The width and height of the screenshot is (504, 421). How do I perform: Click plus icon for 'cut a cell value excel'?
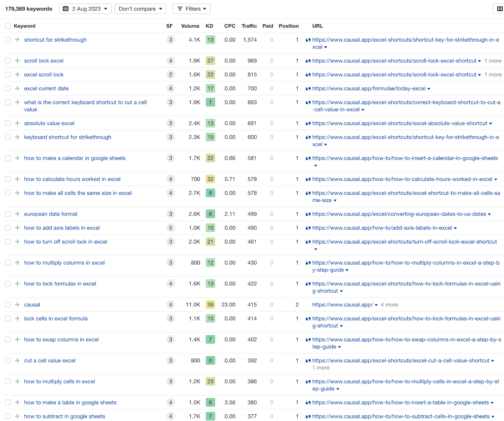[x=17, y=360]
